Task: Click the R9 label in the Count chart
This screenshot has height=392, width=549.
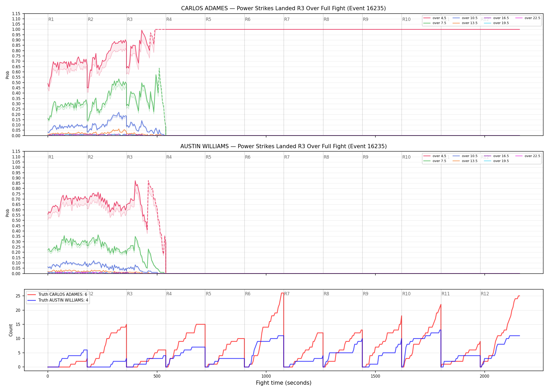Action: click(x=365, y=294)
